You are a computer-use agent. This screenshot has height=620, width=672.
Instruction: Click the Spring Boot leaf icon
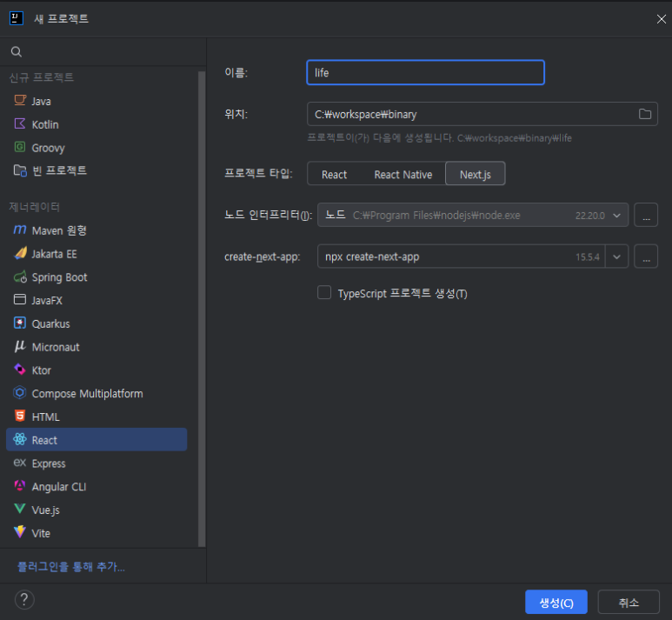(x=20, y=277)
